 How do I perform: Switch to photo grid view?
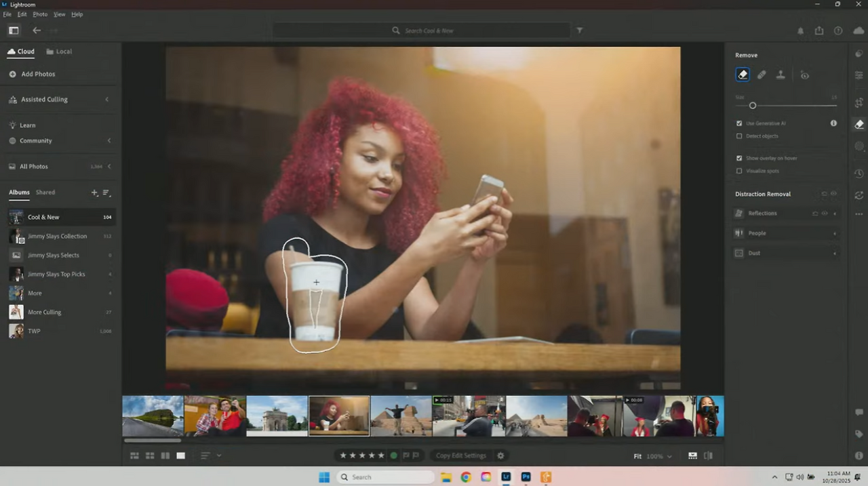[x=134, y=456]
